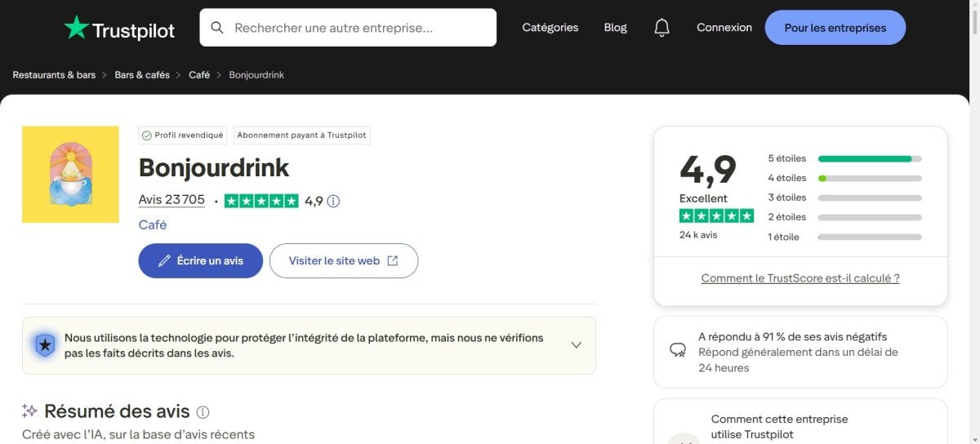Click the Profil revendiqué check badge

pyautogui.click(x=181, y=135)
